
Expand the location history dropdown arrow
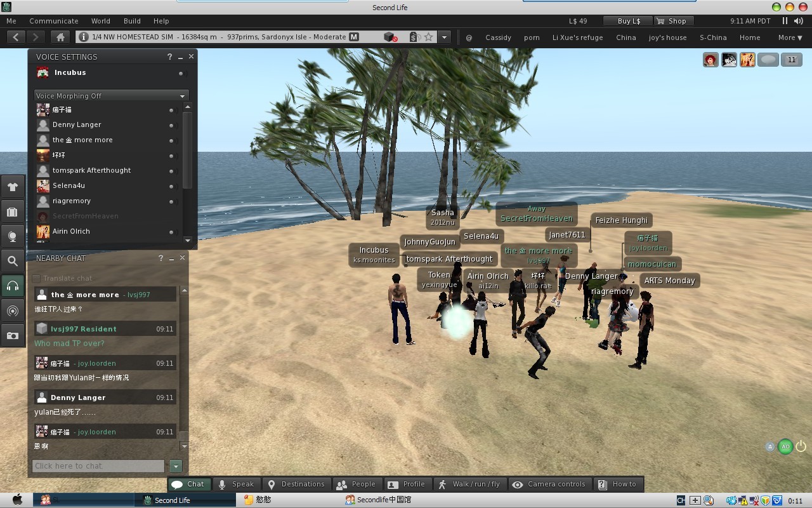point(444,37)
